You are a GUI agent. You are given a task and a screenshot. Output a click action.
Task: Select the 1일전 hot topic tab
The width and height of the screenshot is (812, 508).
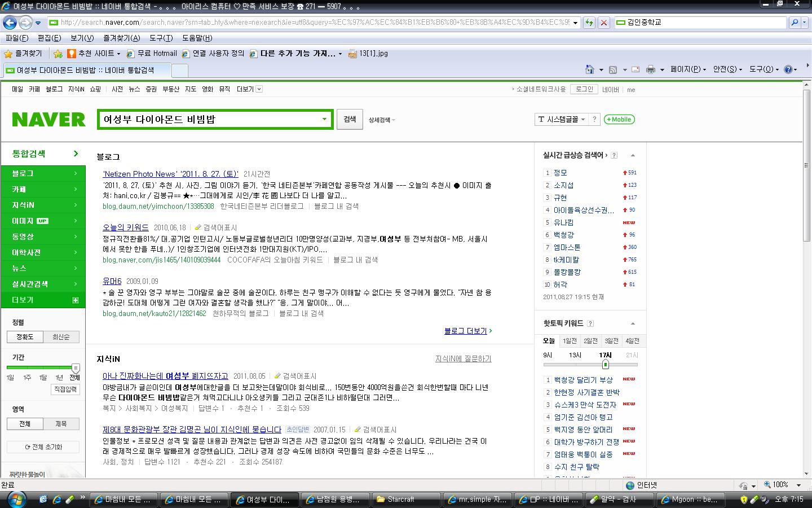[570, 341]
